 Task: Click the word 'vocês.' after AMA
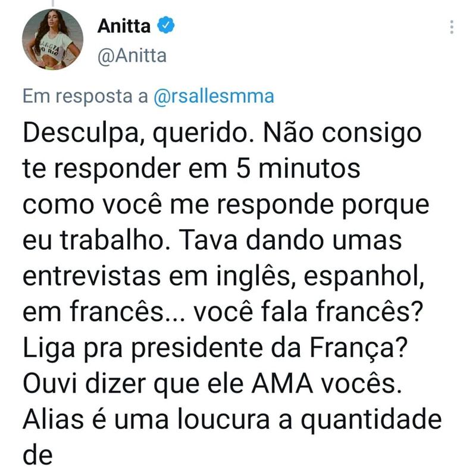coord(361,384)
